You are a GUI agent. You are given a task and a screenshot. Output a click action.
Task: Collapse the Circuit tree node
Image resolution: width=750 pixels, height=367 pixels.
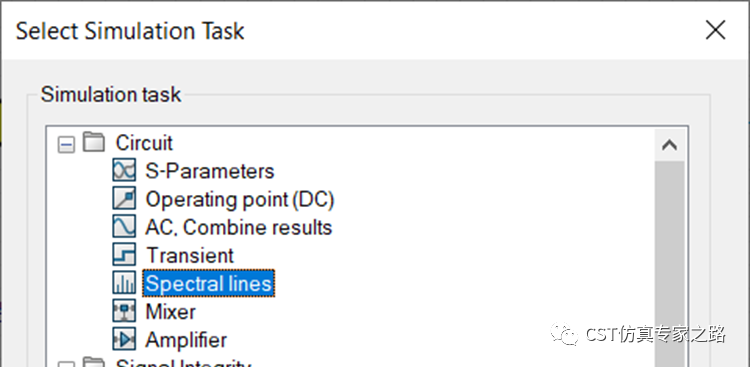point(66,145)
